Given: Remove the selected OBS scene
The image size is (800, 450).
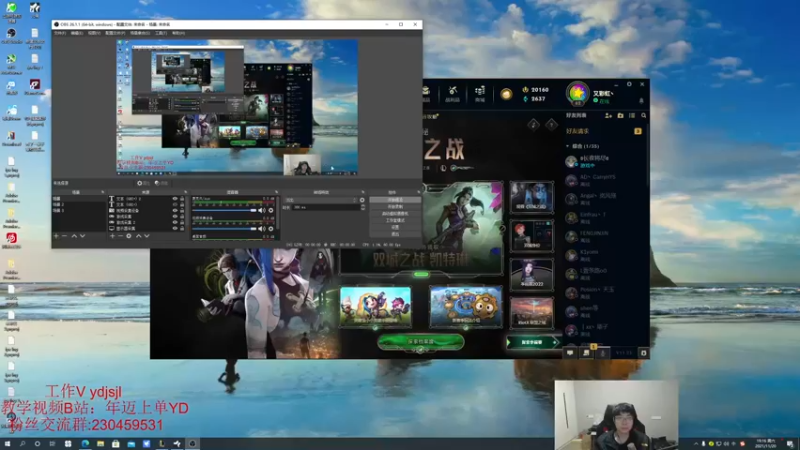Looking at the screenshot, I should (x=64, y=236).
